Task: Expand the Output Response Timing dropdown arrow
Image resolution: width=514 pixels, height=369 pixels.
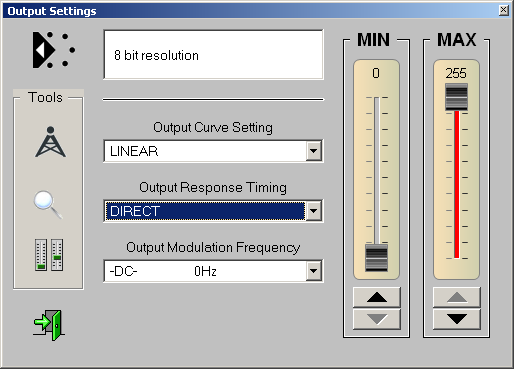Action: coord(313,211)
